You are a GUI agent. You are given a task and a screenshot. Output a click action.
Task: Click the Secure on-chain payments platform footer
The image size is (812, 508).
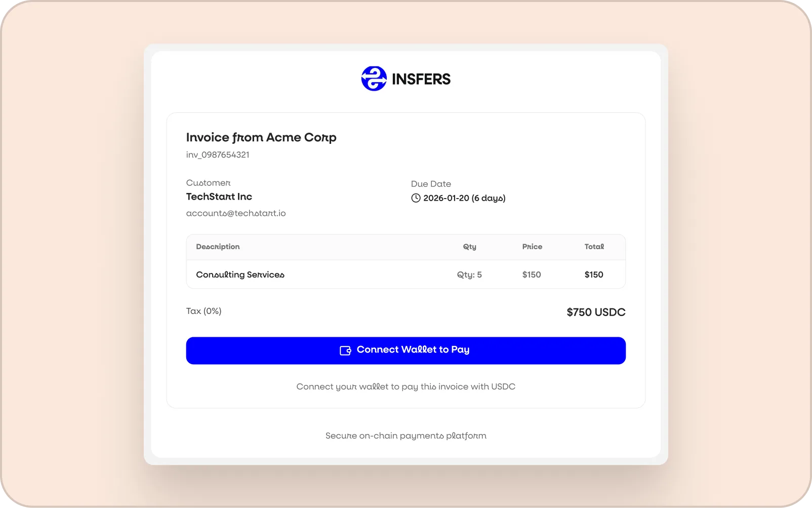click(405, 436)
